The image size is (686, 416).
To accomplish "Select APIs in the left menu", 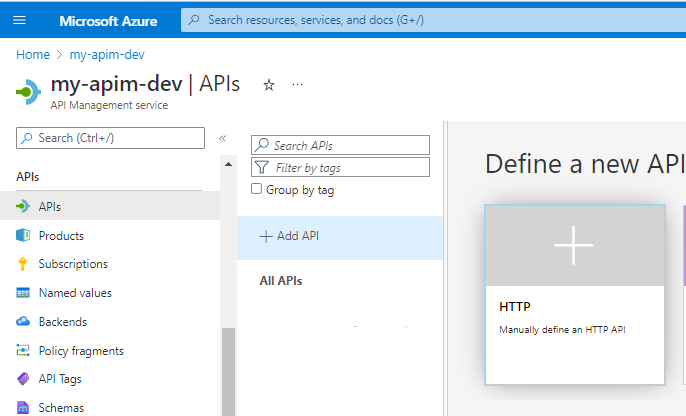I will (x=110, y=206).
